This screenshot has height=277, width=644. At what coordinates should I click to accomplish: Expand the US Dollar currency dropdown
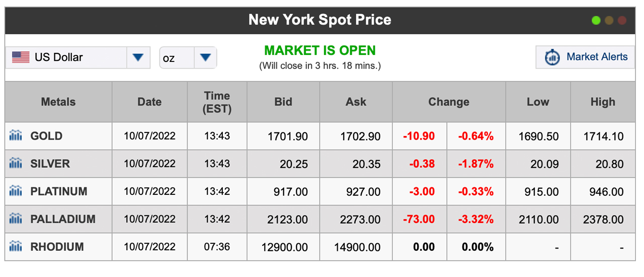tap(138, 57)
